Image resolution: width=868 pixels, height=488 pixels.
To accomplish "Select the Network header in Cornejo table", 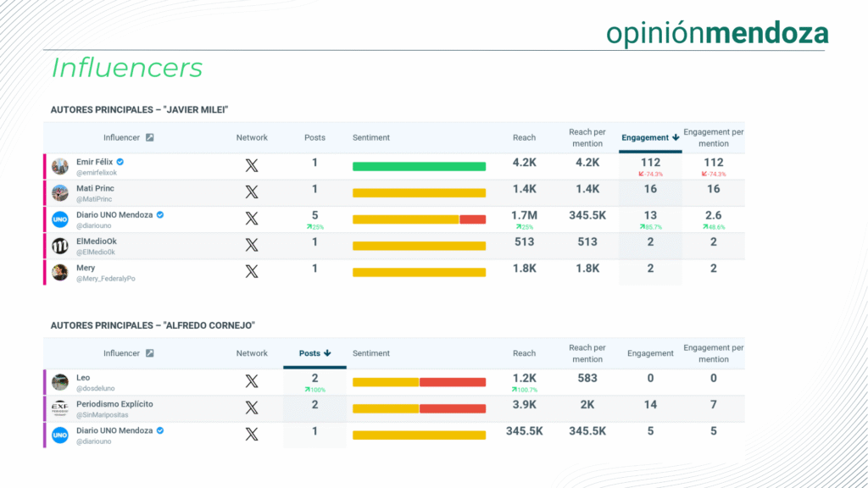I will 252,353.
